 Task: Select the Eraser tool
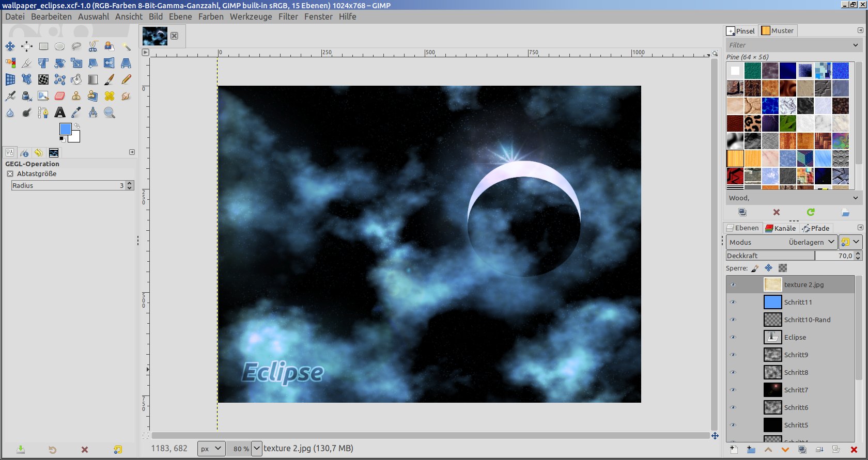tap(60, 96)
